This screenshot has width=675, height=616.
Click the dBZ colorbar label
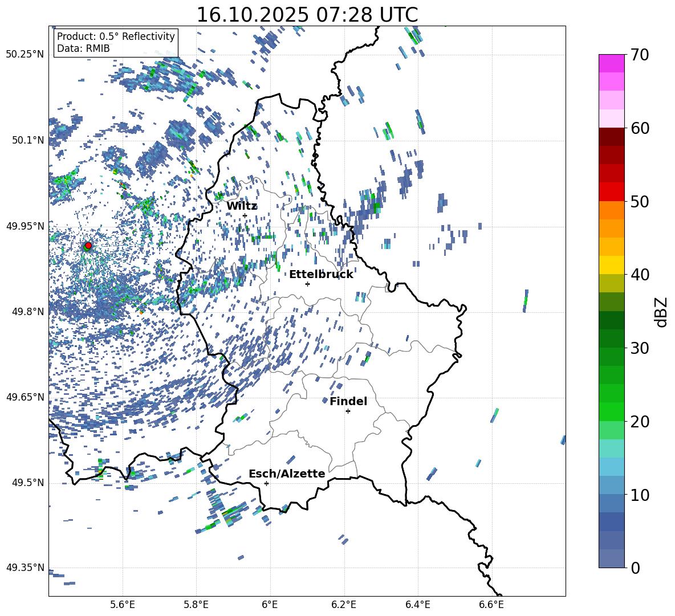(662, 312)
